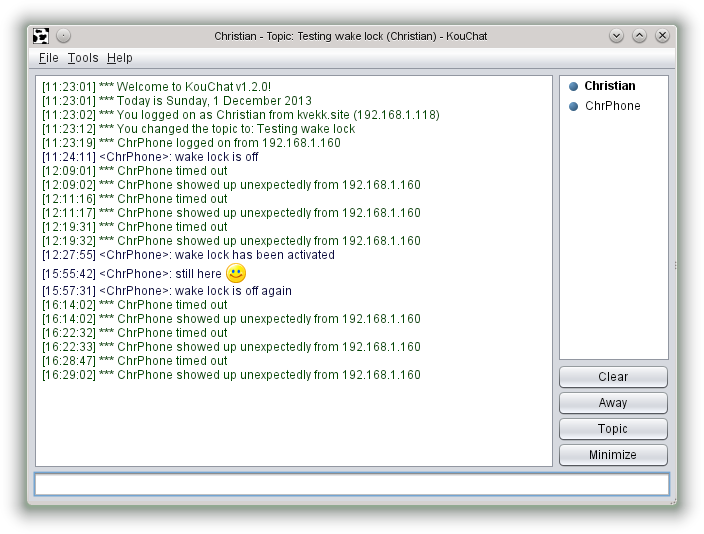The height and width of the screenshot is (534, 704).
Task: Click 'showed up unexpectedly' line at 12:11:17
Action: click(x=231, y=213)
